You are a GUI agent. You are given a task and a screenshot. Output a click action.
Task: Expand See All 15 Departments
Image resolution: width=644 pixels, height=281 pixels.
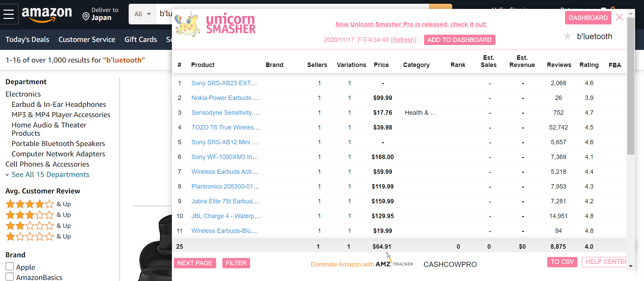50,175
